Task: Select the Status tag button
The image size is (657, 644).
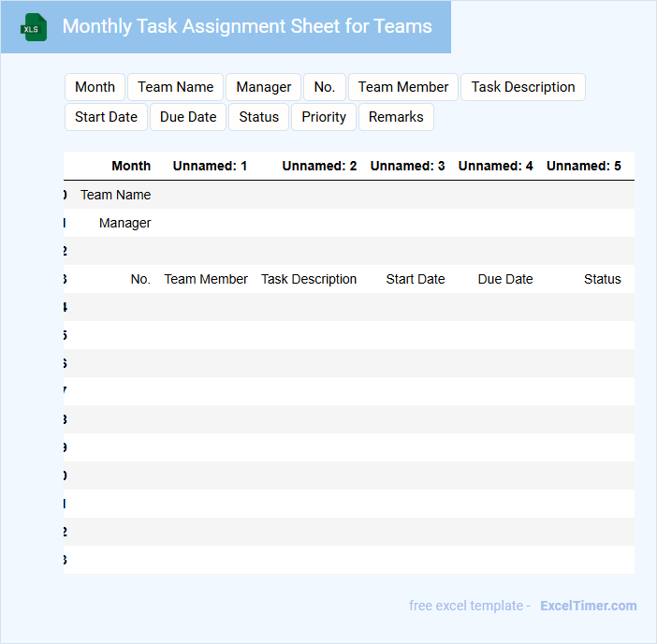Action: (258, 117)
